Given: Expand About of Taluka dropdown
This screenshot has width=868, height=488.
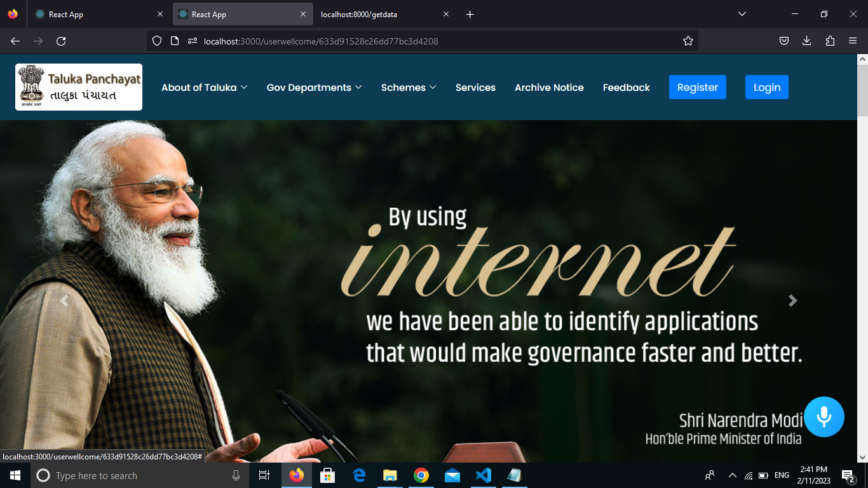Looking at the screenshot, I should [x=204, y=88].
